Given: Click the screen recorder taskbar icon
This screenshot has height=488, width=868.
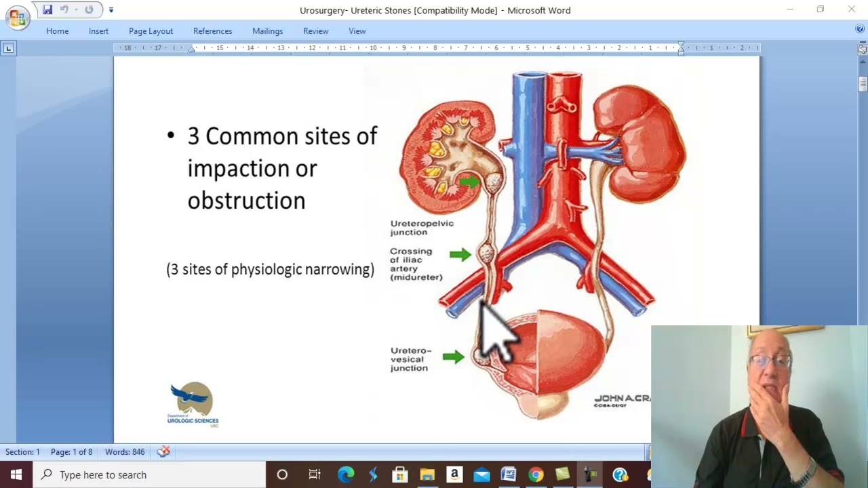Looking at the screenshot, I should (x=590, y=474).
